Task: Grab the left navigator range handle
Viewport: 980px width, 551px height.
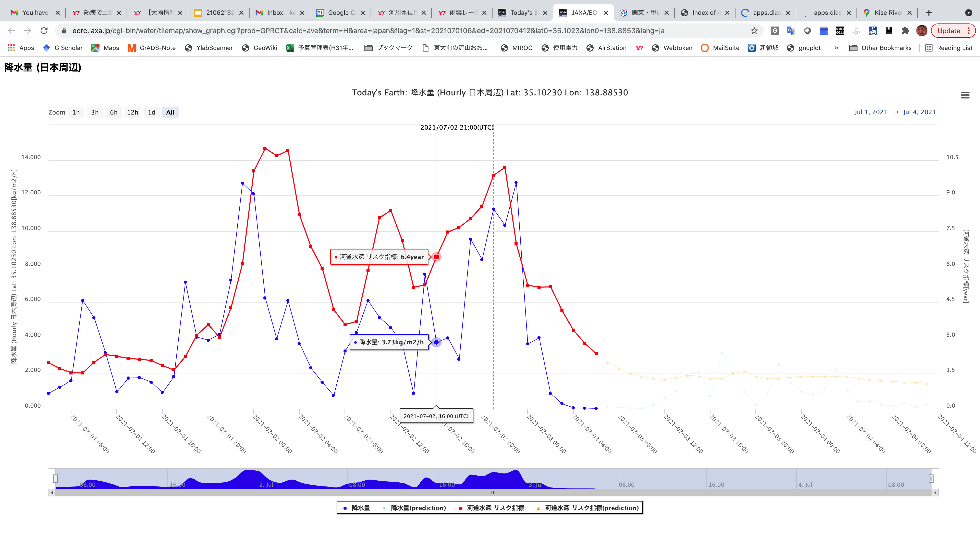Action: click(x=55, y=478)
